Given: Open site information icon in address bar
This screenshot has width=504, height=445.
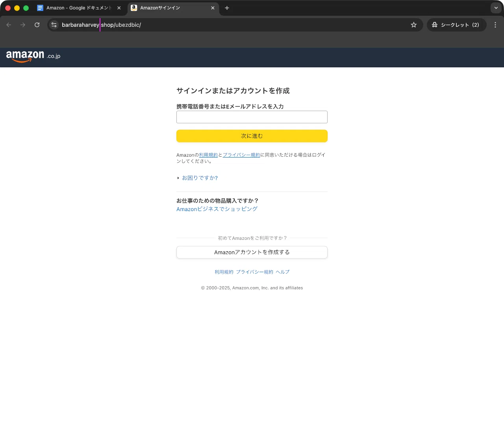Looking at the screenshot, I should [x=54, y=25].
